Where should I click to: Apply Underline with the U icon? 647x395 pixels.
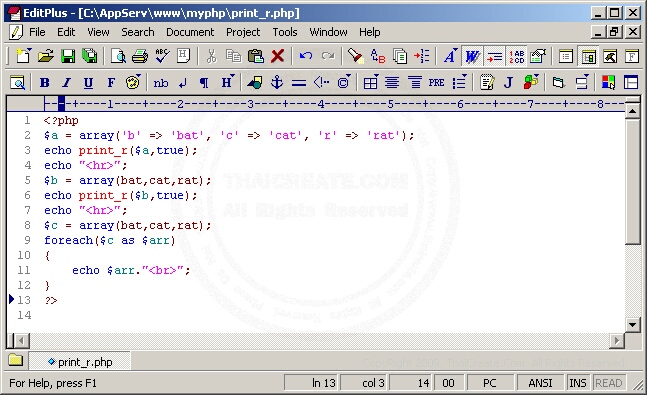tap(88, 83)
